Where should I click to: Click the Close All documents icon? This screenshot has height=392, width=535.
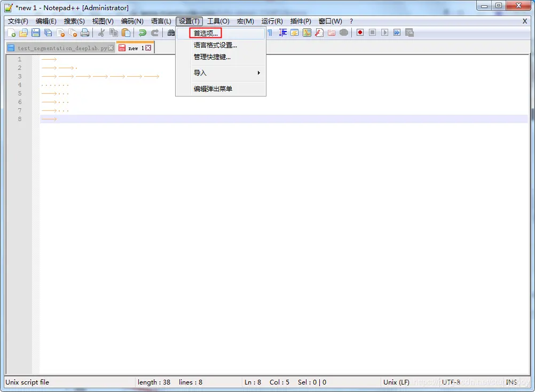pyautogui.click(x=73, y=33)
